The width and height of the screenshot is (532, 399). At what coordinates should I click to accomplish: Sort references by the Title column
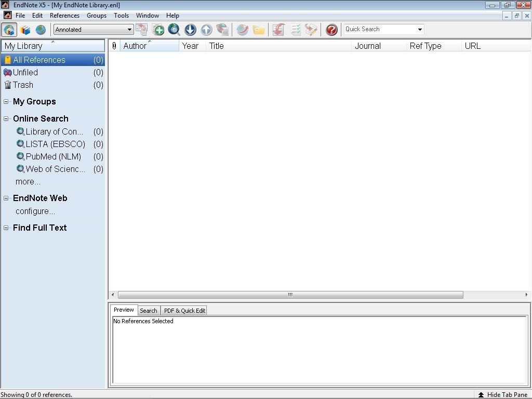[x=279, y=46]
